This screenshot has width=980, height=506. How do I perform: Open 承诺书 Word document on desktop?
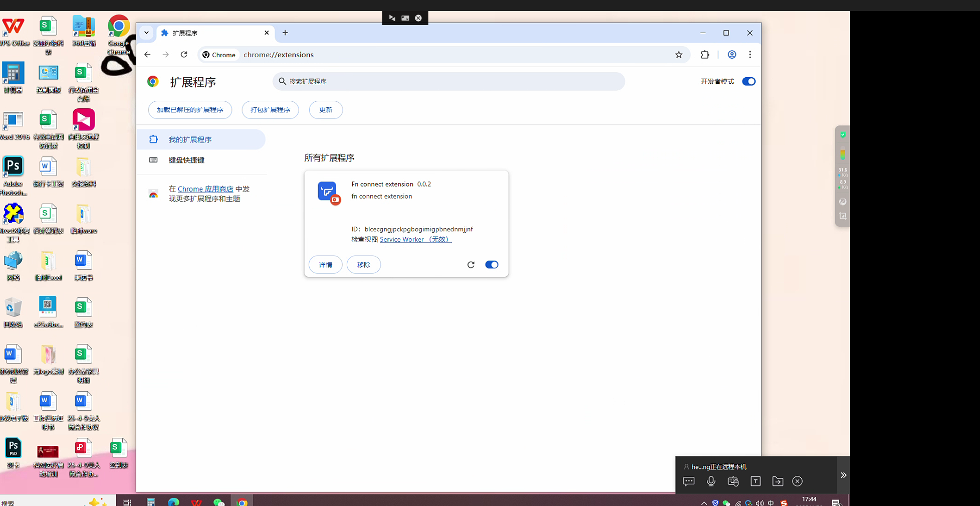pyautogui.click(x=83, y=266)
